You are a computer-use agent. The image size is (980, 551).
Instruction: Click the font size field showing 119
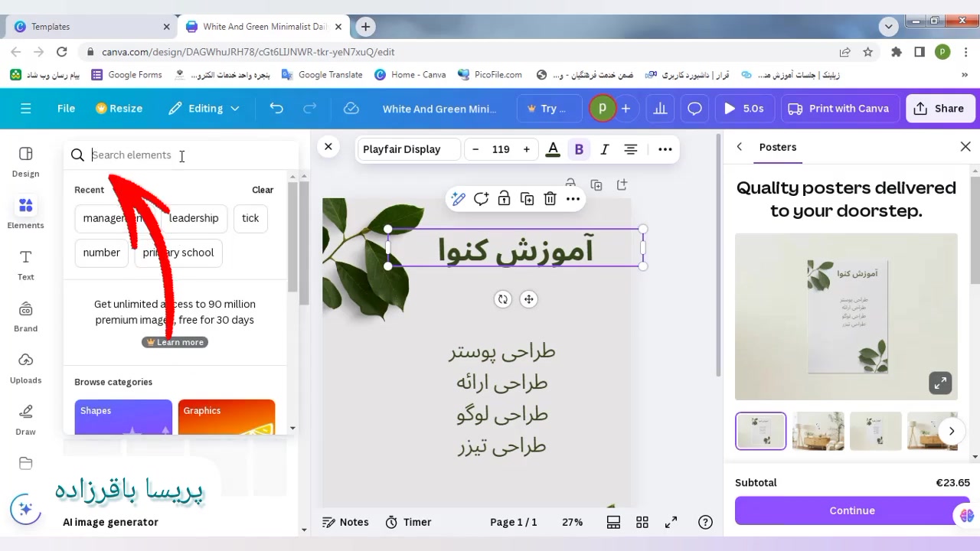[x=501, y=149]
